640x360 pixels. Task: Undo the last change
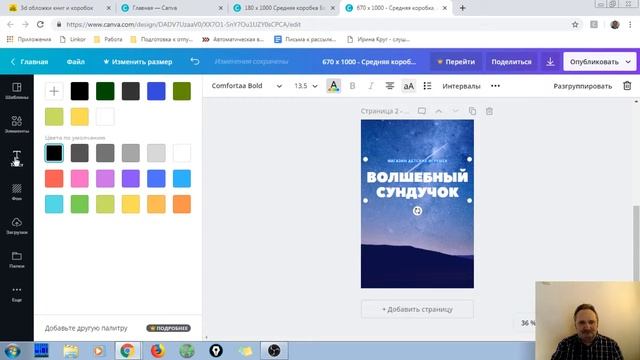[x=195, y=62]
